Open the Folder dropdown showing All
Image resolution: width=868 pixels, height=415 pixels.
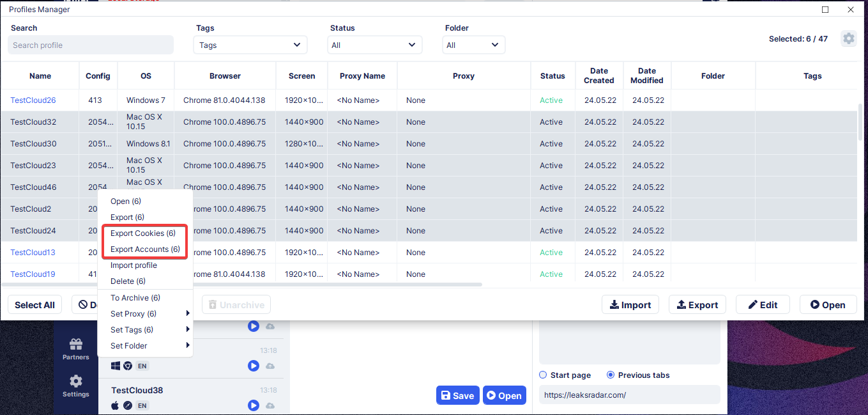[473, 45]
